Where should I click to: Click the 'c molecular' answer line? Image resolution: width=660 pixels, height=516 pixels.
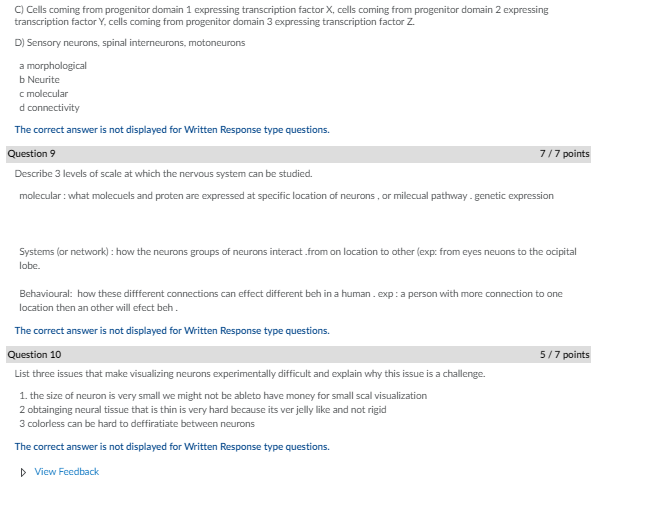(x=44, y=94)
